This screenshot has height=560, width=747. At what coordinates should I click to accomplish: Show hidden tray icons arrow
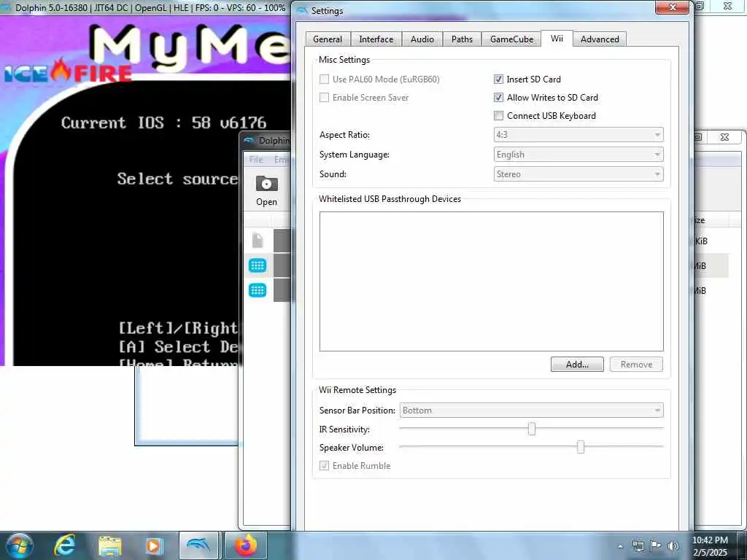(620, 546)
